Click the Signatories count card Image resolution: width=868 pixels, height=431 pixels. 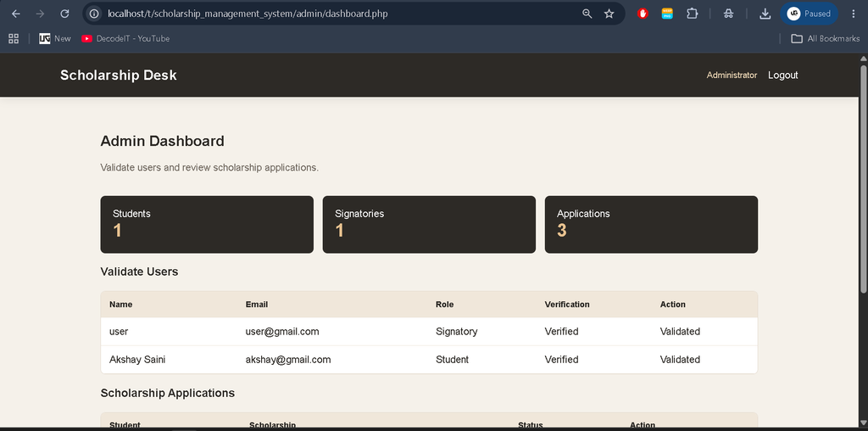click(x=429, y=224)
